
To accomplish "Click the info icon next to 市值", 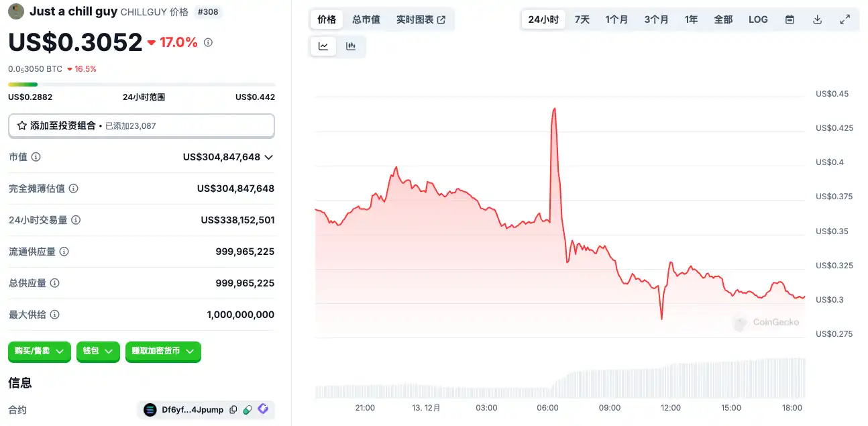I will 36,157.
